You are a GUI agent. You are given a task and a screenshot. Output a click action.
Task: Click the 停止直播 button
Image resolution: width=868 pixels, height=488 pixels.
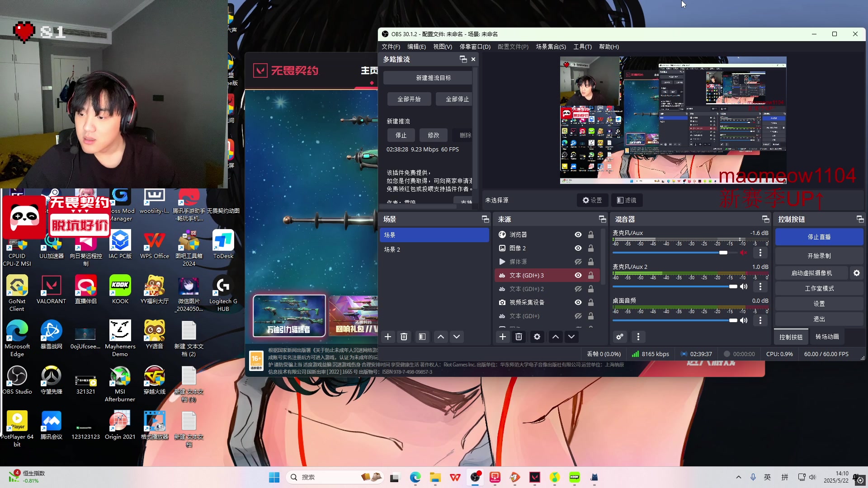pyautogui.click(x=819, y=237)
